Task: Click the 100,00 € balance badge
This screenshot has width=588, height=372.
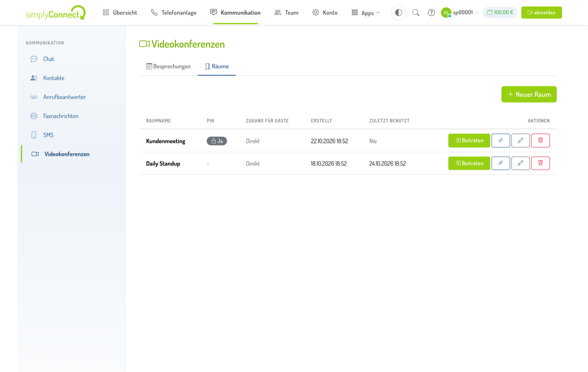Action: (x=500, y=13)
